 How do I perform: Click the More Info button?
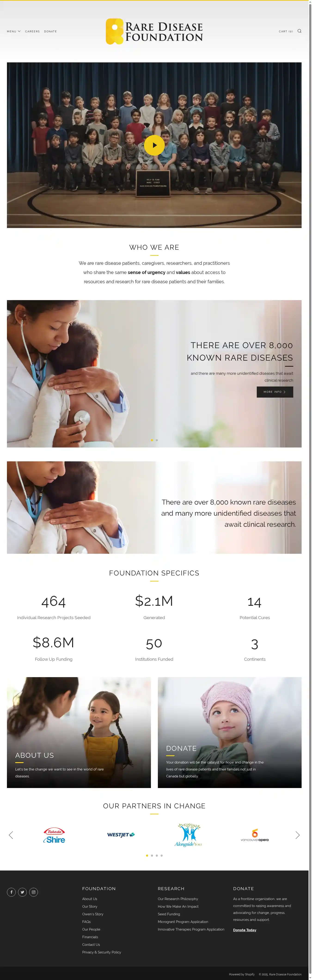(x=275, y=392)
